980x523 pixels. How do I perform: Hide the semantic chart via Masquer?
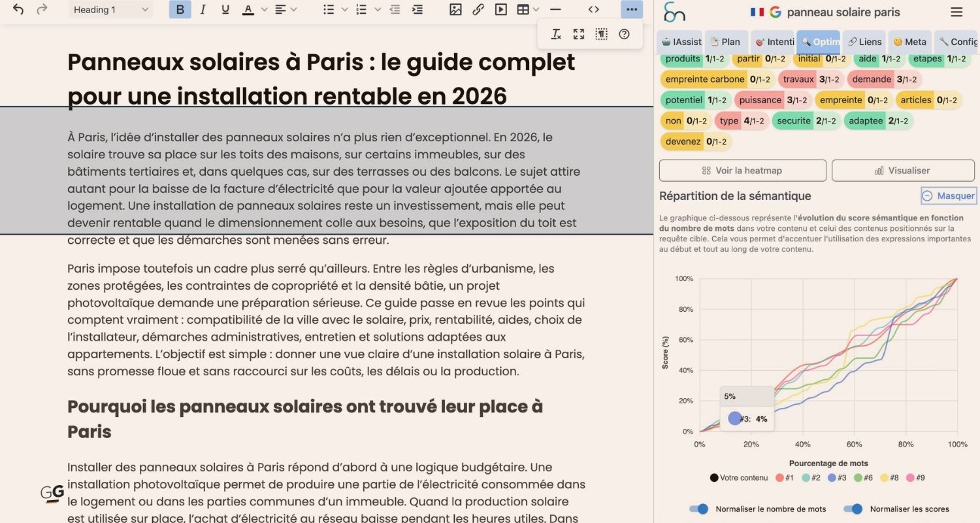(949, 195)
